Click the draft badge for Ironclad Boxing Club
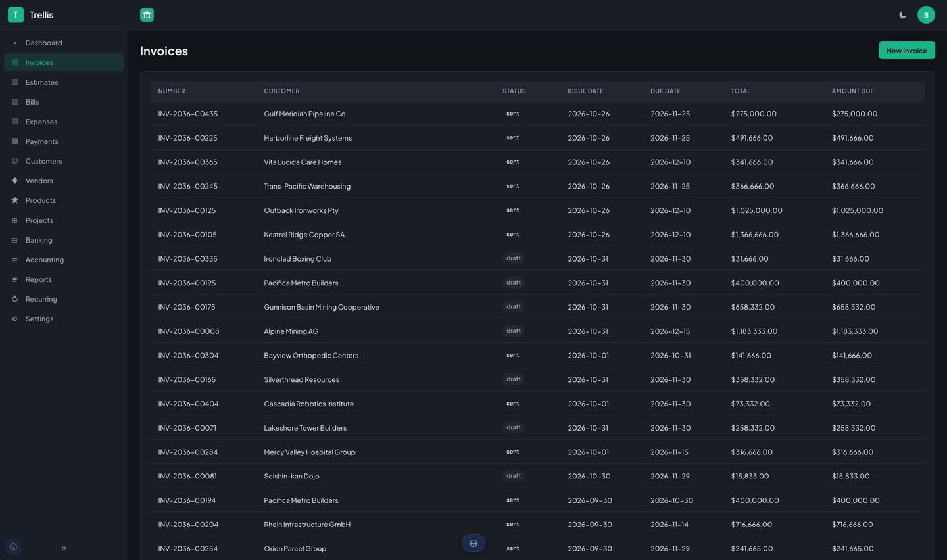 coord(514,258)
